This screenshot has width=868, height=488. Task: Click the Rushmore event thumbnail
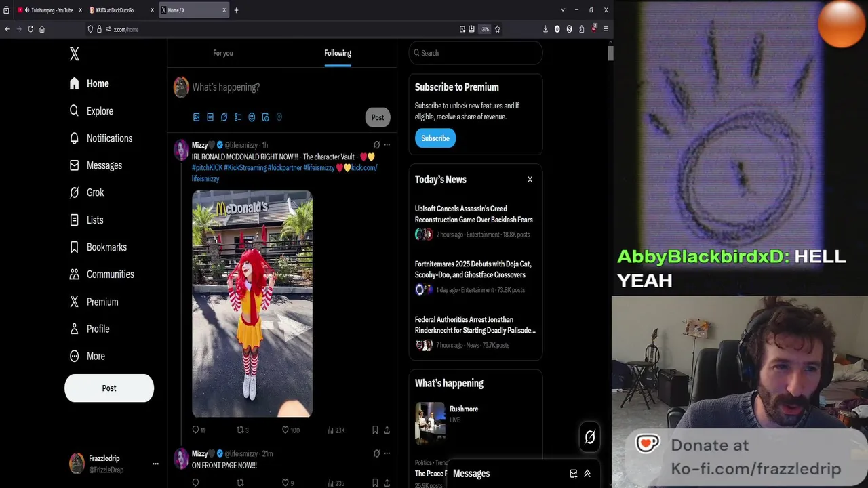[430, 423]
